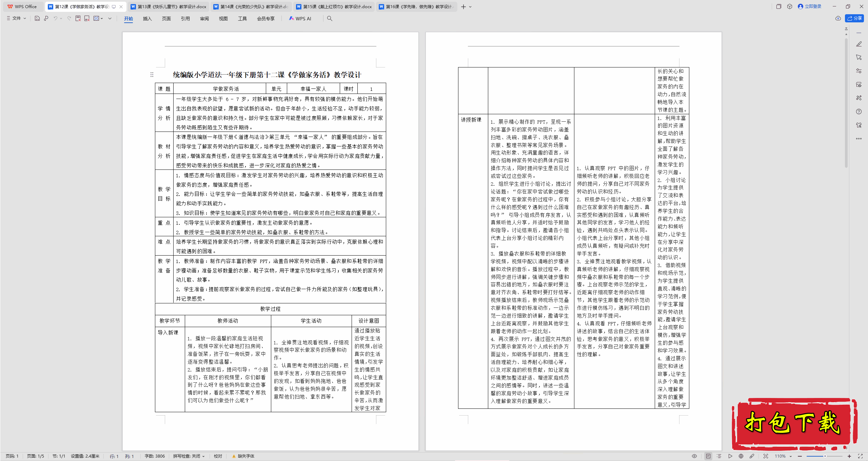
Task: Toggle eye protection mode icon
Action: coord(694,456)
